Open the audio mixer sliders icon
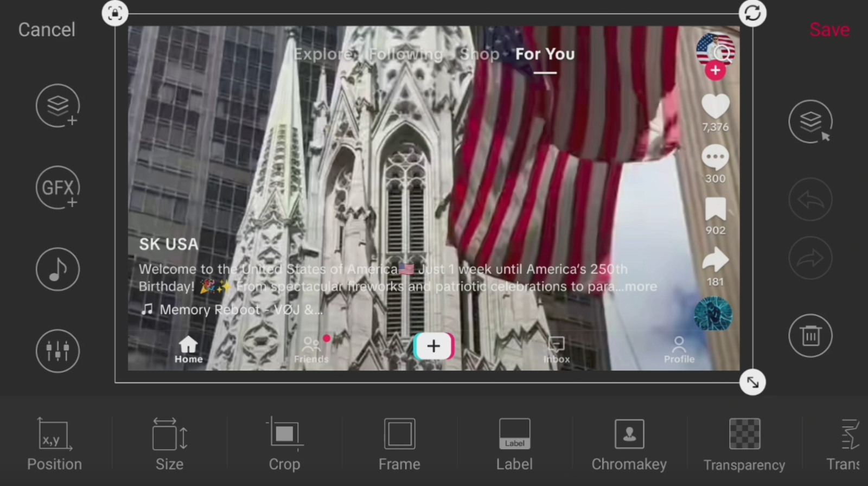This screenshot has height=486, width=868. (58, 351)
